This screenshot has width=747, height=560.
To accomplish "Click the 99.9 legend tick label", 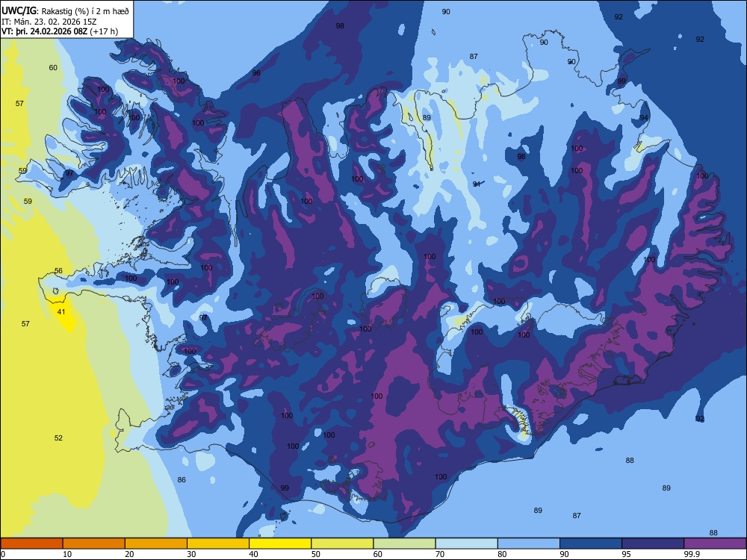I will [691, 554].
